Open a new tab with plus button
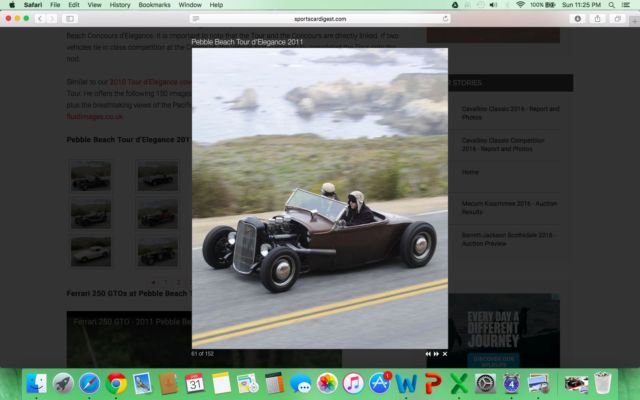 tap(634, 21)
